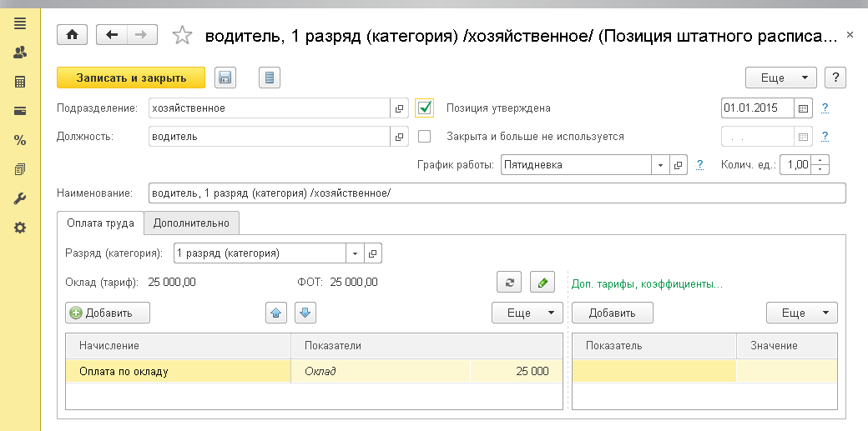
Task: Click the refresh arrows icon near ФОТ
Action: [508, 282]
